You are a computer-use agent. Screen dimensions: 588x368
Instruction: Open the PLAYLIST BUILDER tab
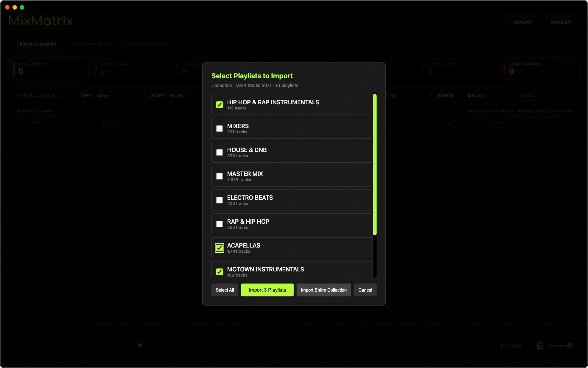click(x=148, y=44)
